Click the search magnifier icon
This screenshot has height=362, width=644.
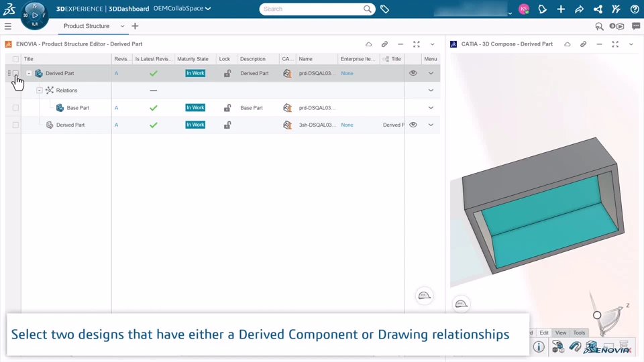click(x=367, y=9)
